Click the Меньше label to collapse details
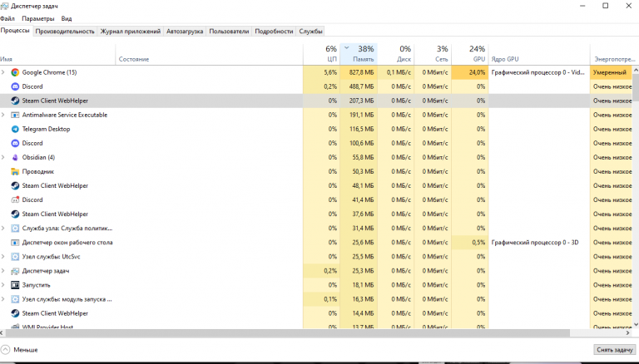 click(x=26, y=350)
